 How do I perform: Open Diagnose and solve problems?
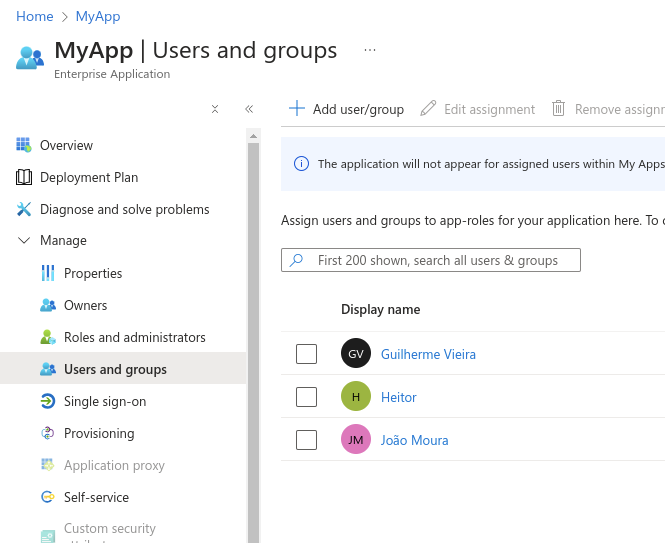click(x=123, y=209)
